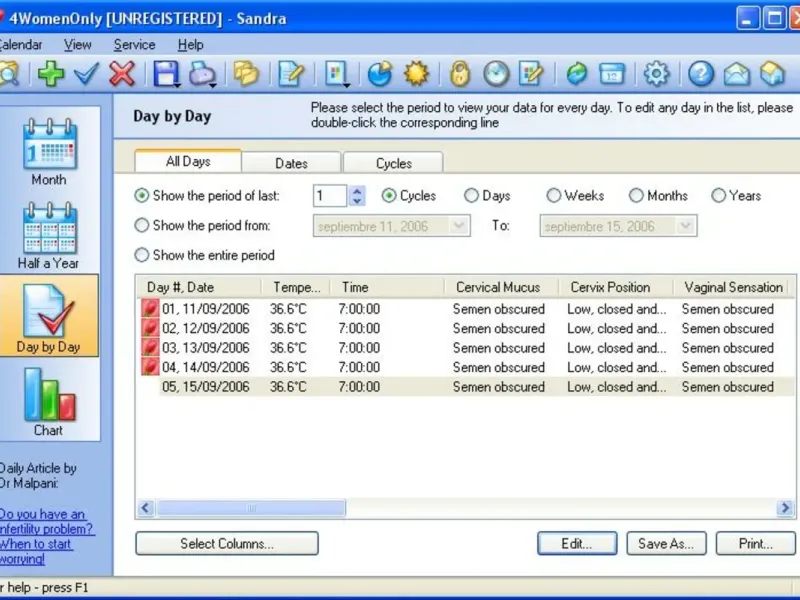The width and height of the screenshot is (800, 600).
Task: Open the color grid icon's dropdown arrow
Action: pyautogui.click(x=347, y=85)
